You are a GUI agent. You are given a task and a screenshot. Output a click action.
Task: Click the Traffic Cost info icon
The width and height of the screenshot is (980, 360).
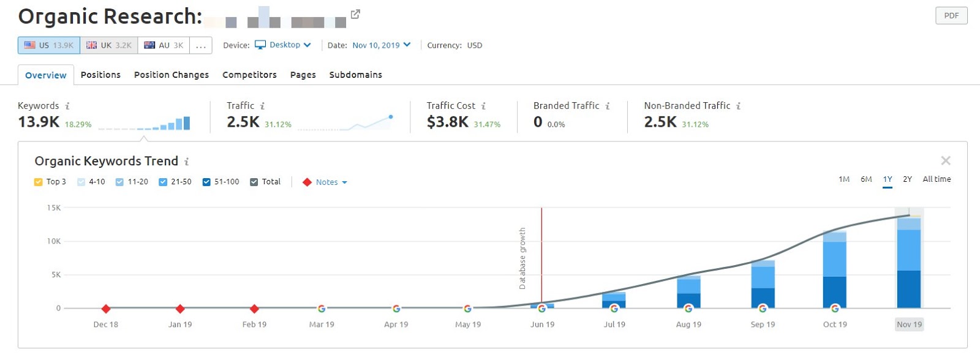tap(483, 106)
